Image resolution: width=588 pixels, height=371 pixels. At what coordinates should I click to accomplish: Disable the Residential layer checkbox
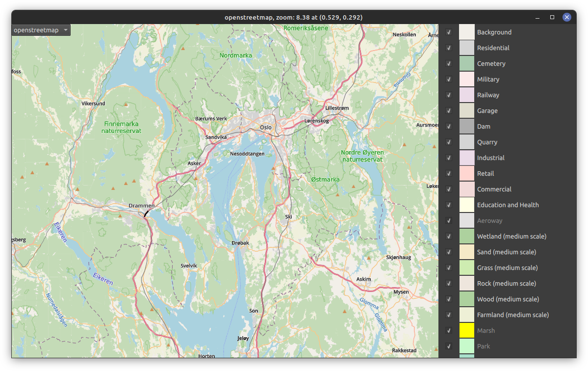(448, 48)
